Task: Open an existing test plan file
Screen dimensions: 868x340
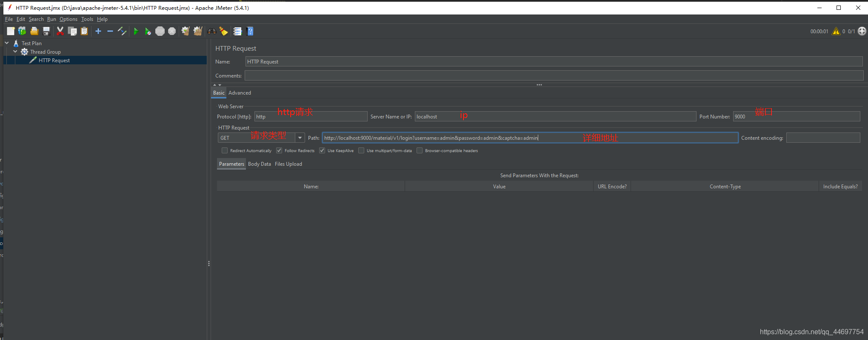Action: (34, 31)
